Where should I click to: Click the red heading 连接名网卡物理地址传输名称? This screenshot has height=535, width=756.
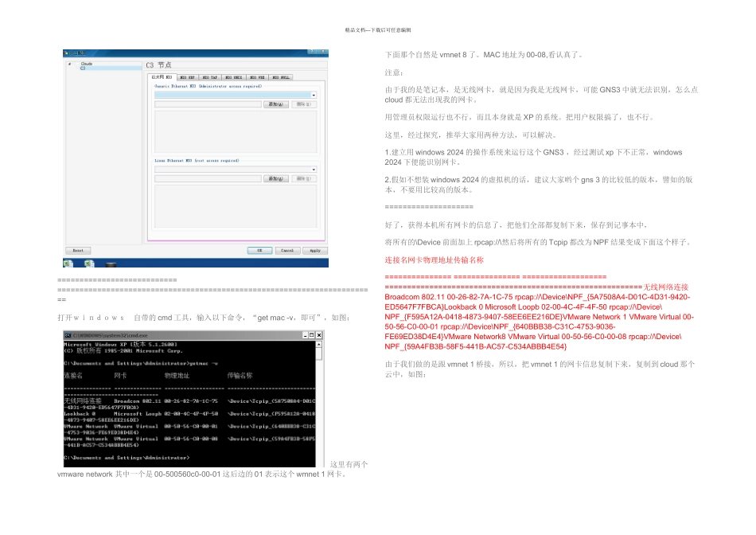pos(434,260)
